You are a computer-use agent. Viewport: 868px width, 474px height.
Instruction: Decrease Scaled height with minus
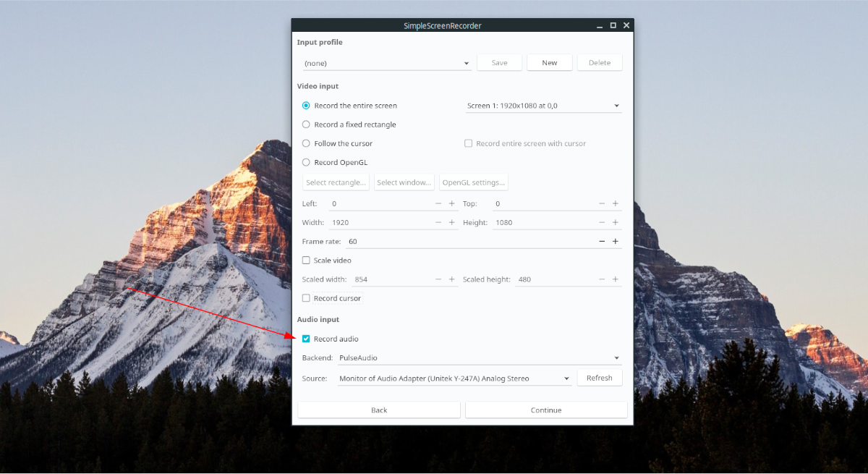click(602, 279)
